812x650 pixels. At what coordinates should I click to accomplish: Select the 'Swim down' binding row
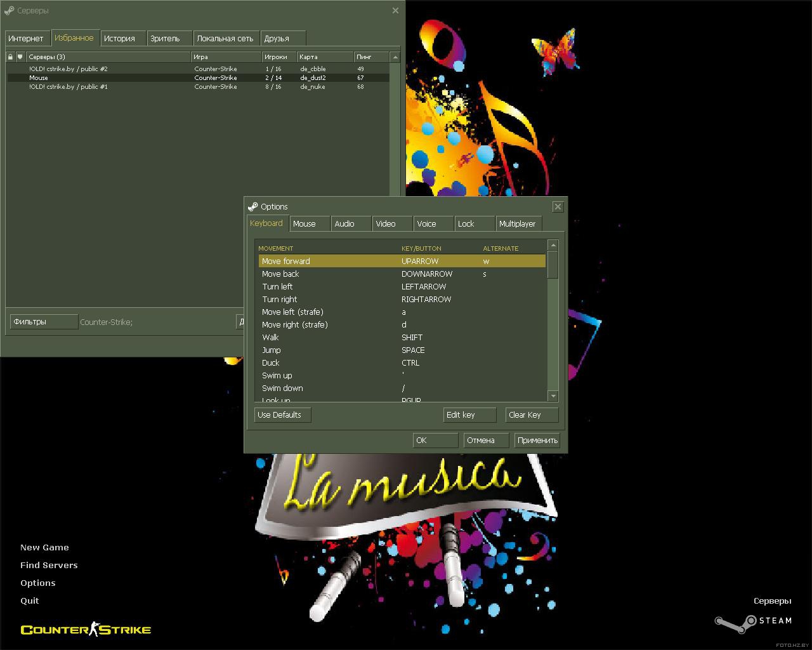coord(402,388)
